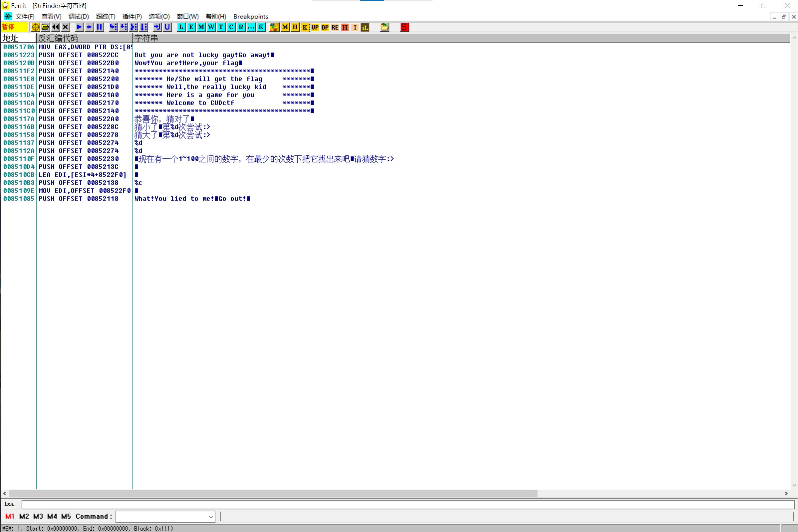
Task: Click the red S toolbar icon
Action: pos(404,27)
